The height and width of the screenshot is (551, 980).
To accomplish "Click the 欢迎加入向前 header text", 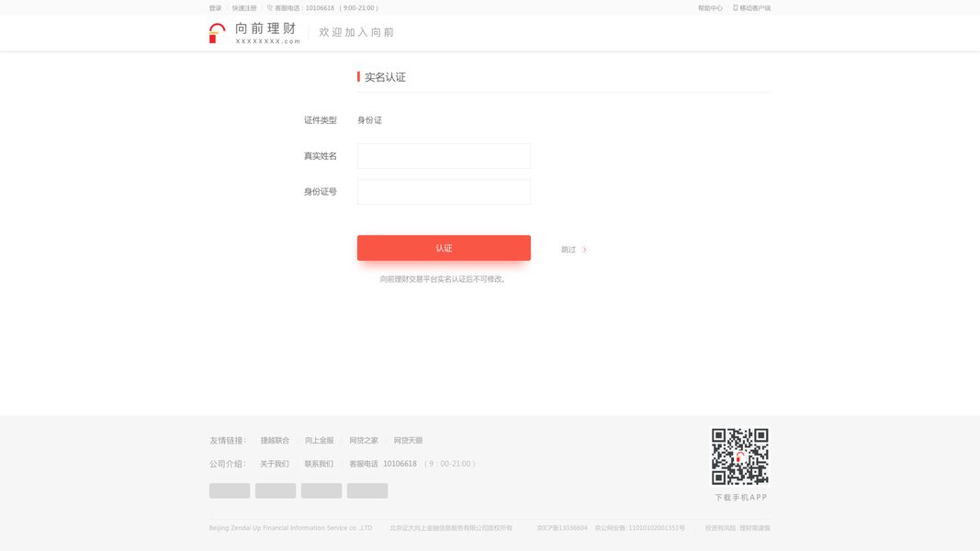I will click(x=356, y=32).
